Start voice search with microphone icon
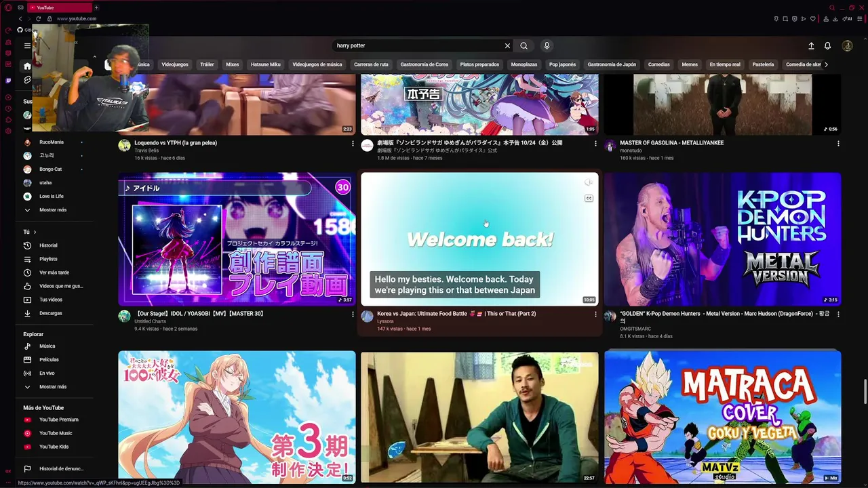The height and width of the screenshot is (488, 868). pyautogui.click(x=547, y=45)
